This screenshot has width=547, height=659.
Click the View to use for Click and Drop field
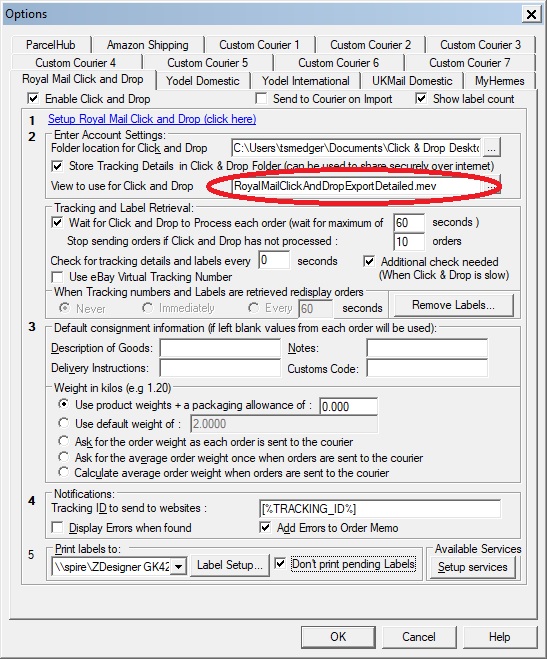356,186
